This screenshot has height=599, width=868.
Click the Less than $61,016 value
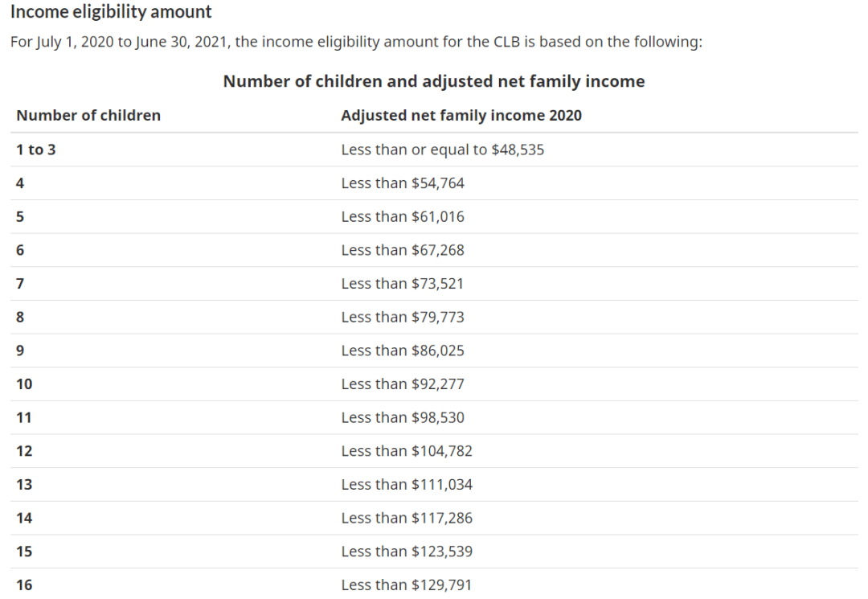pos(403,216)
